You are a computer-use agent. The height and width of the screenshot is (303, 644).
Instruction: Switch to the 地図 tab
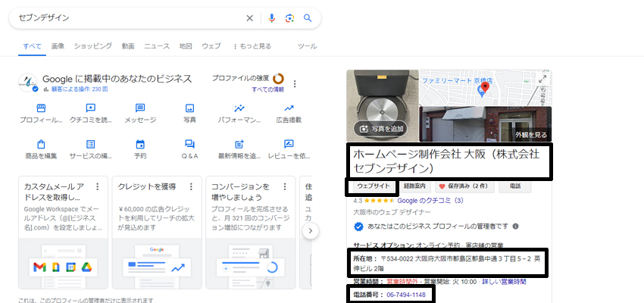pyautogui.click(x=186, y=46)
